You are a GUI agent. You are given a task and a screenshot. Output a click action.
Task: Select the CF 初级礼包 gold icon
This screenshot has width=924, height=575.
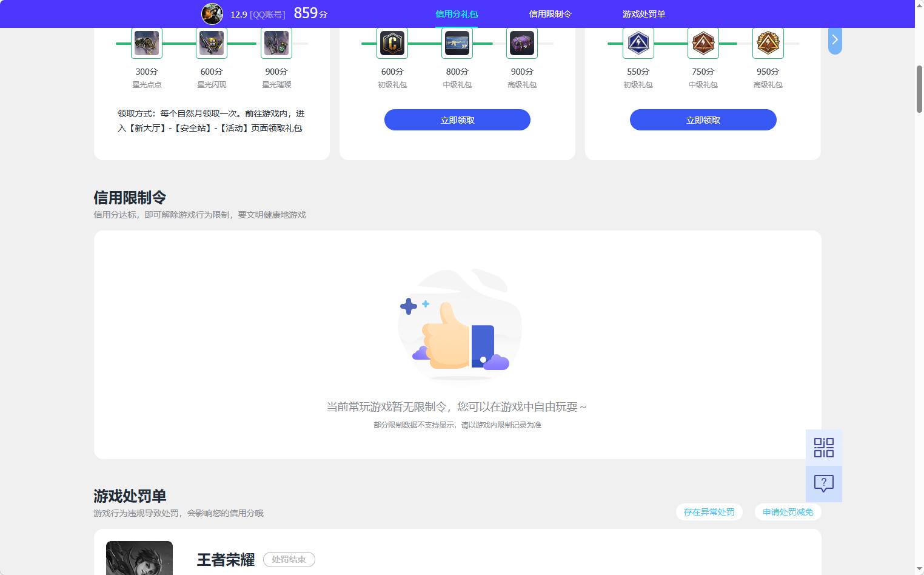[392, 43]
